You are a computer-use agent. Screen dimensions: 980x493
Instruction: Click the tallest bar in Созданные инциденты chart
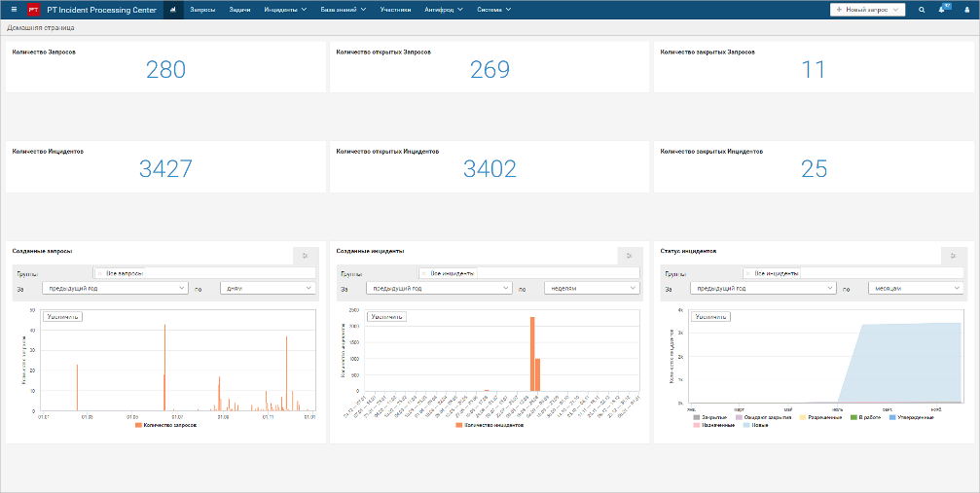point(532,354)
